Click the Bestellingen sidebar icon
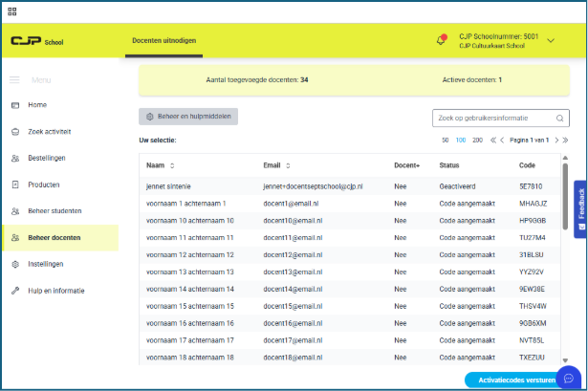This screenshot has width=588, height=391. click(15, 158)
